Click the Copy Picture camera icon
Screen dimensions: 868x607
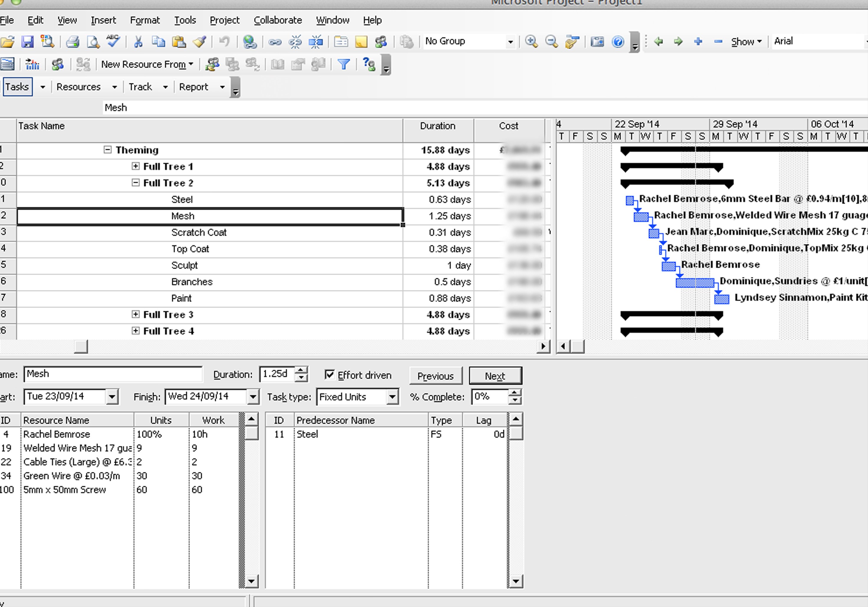coord(597,42)
